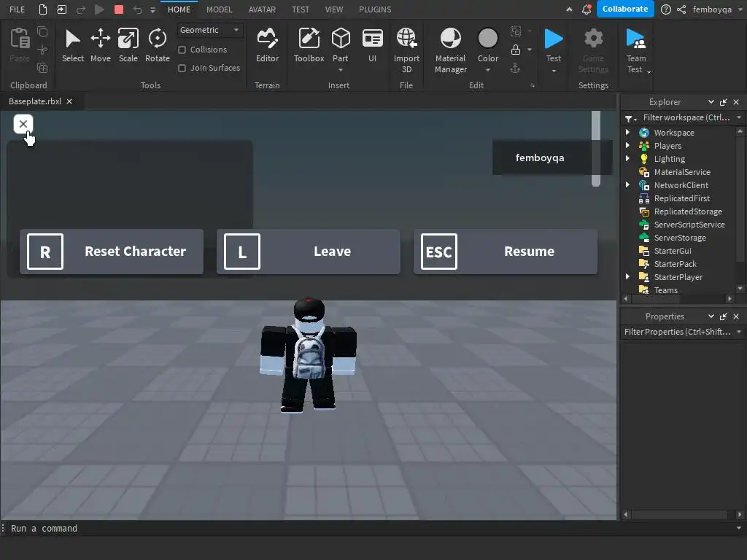Collapse the ribbon with the up chevron
The image size is (747, 560).
[569, 9]
